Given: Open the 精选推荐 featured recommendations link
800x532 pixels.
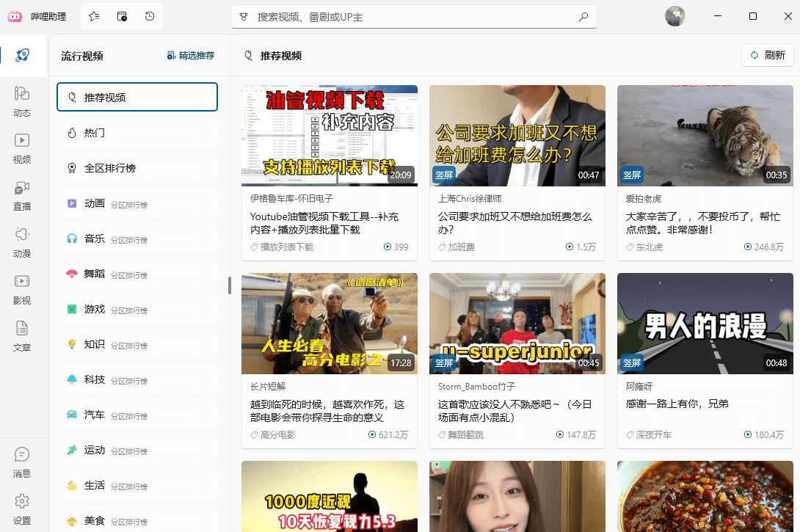Looking at the screenshot, I should click(190, 55).
